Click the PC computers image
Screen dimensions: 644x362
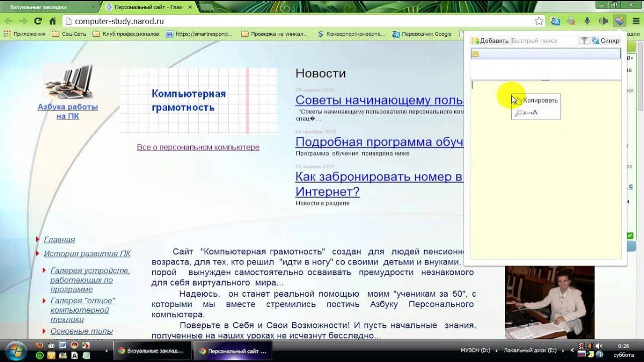pyautogui.click(x=68, y=81)
